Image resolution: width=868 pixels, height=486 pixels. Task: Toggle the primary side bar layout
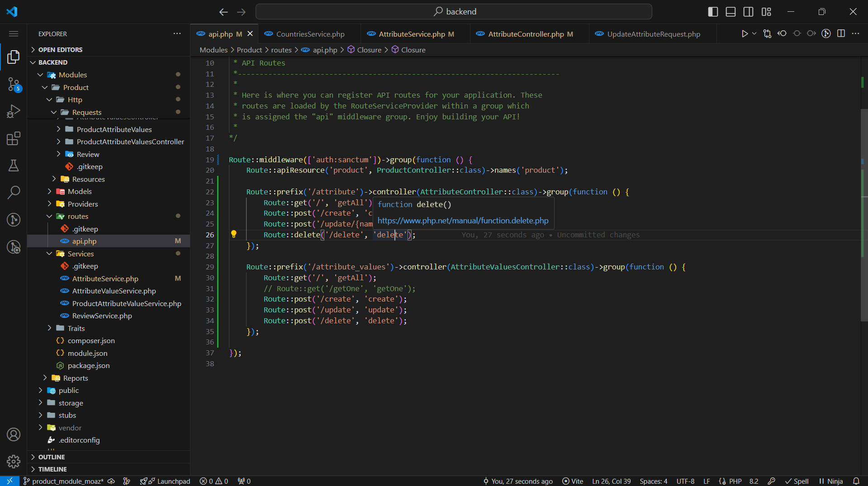click(x=713, y=12)
